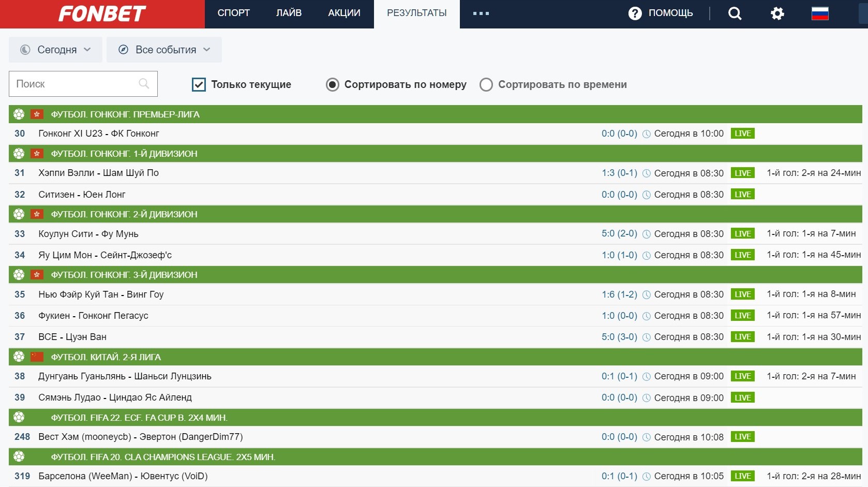Open the Акции tab
This screenshot has width=868, height=487.
tap(344, 13)
